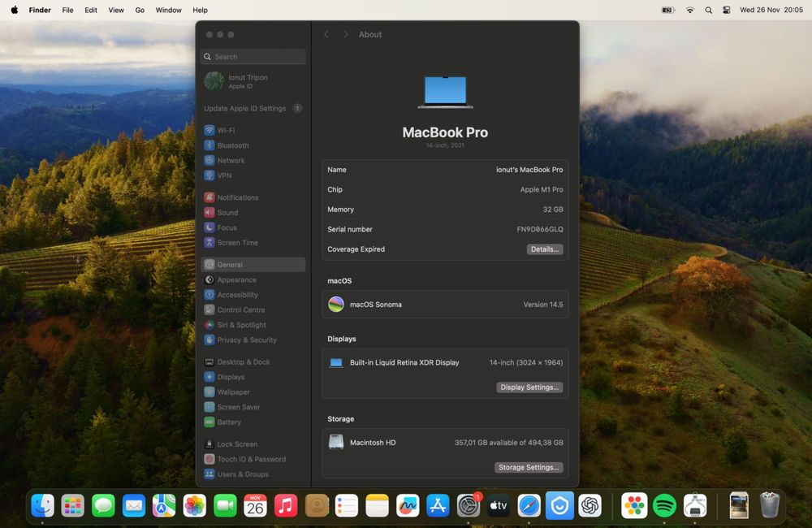Viewport: 812px width, 528px height.
Task: Open Safari from the Dock
Action: coord(529,505)
